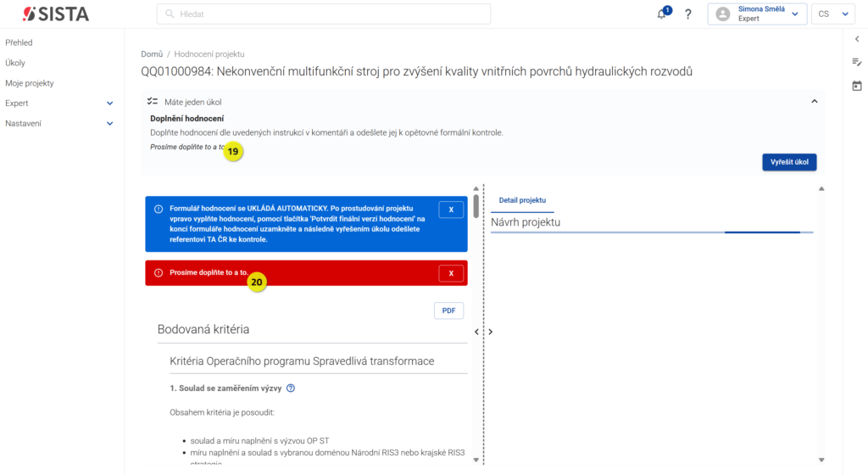Dismiss the red Prosíme doplňte banner

(x=451, y=273)
